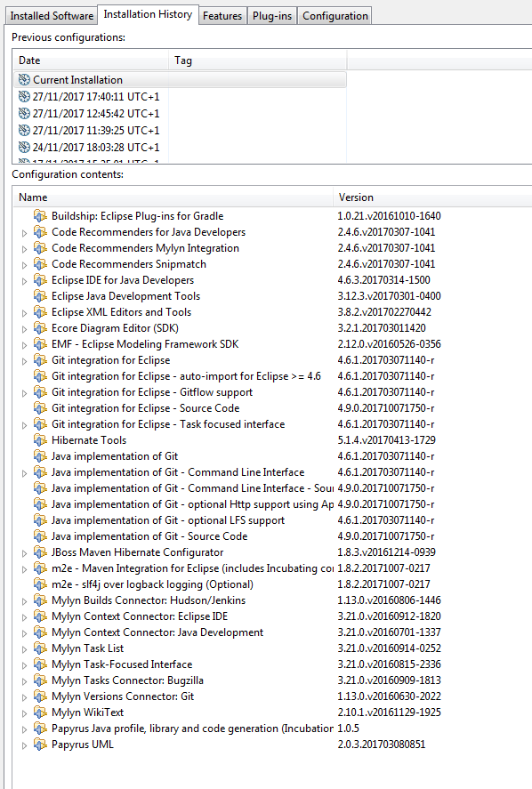532x789 pixels.
Task: Click version 1.8.3.v20161214-0939
Action: pos(386,552)
